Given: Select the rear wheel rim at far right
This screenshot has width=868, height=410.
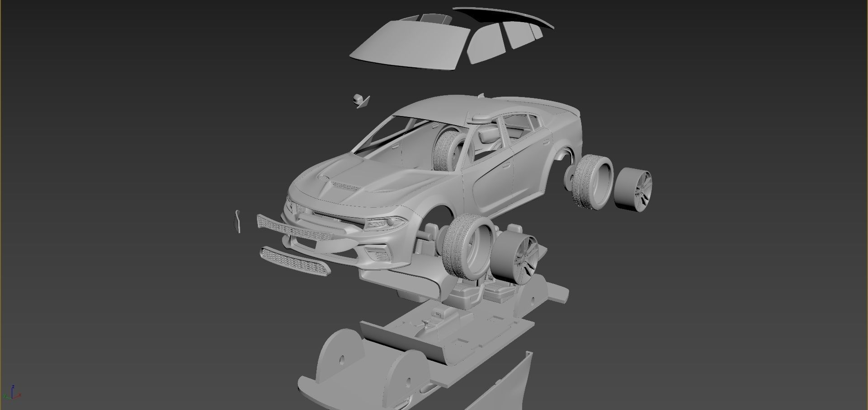Looking at the screenshot, I should [x=633, y=190].
